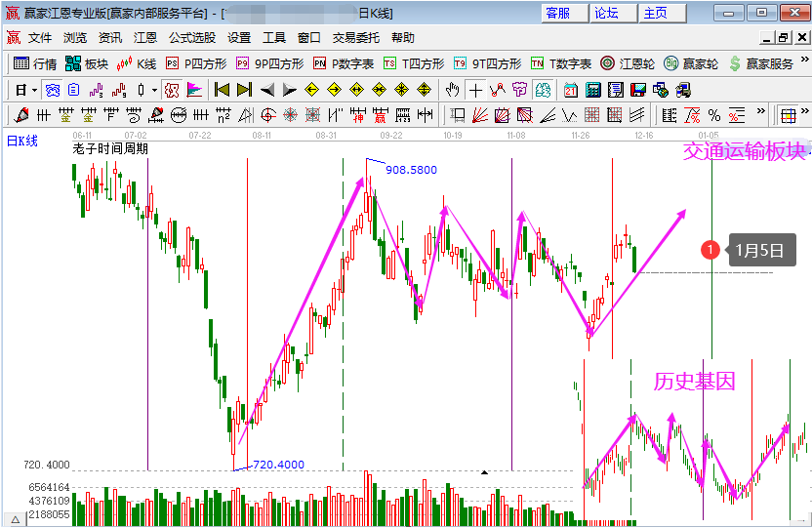Open the 板块 sector view
Screen dimensions: 812x528
point(87,63)
